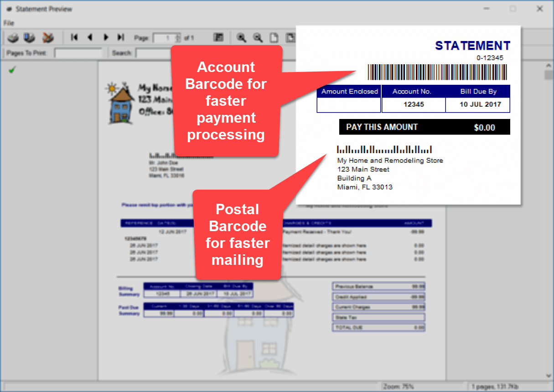The width and height of the screenshot is (554, 392).
Task: Go to the first page
Action: [x=74, y=37]
